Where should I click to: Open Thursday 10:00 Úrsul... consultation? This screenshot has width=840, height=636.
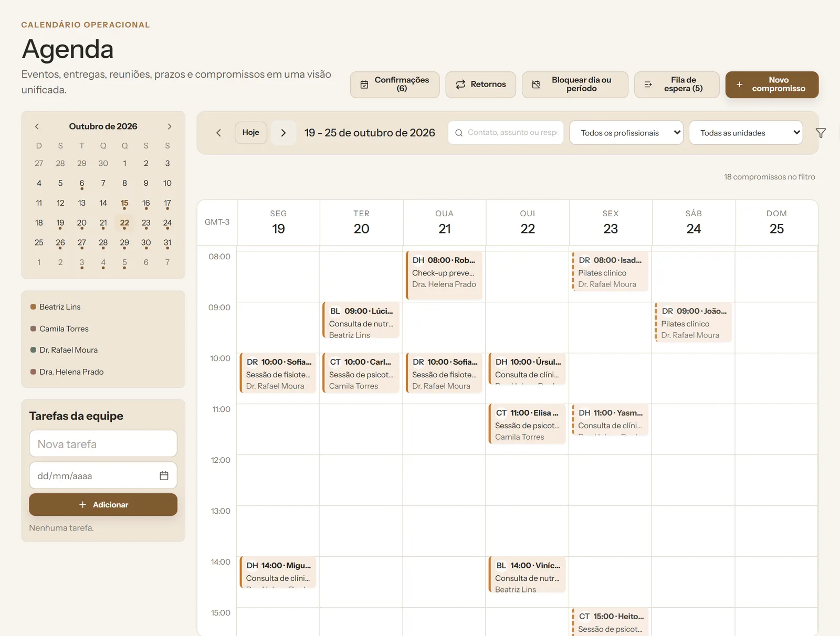point(527,368)
